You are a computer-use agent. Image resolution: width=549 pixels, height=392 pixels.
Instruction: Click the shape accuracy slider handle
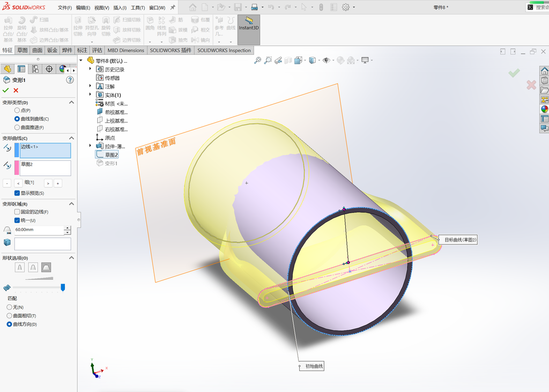(63, 287)
